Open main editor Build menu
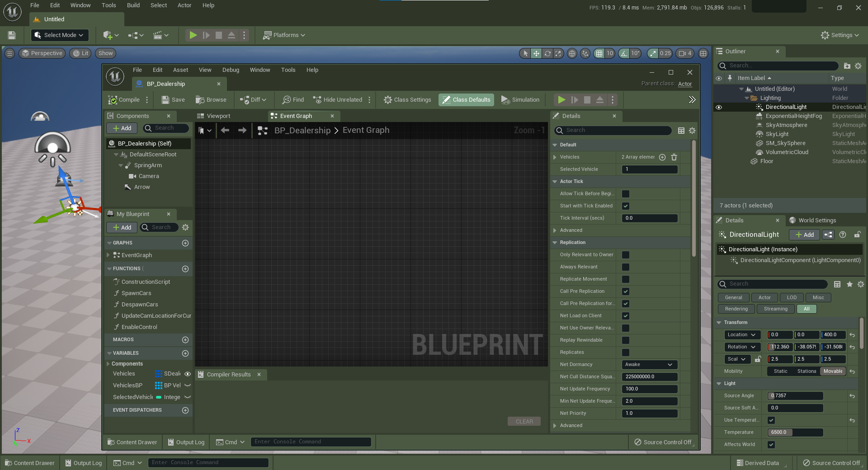This screenshot has height=470, width=868. (133, 5)
